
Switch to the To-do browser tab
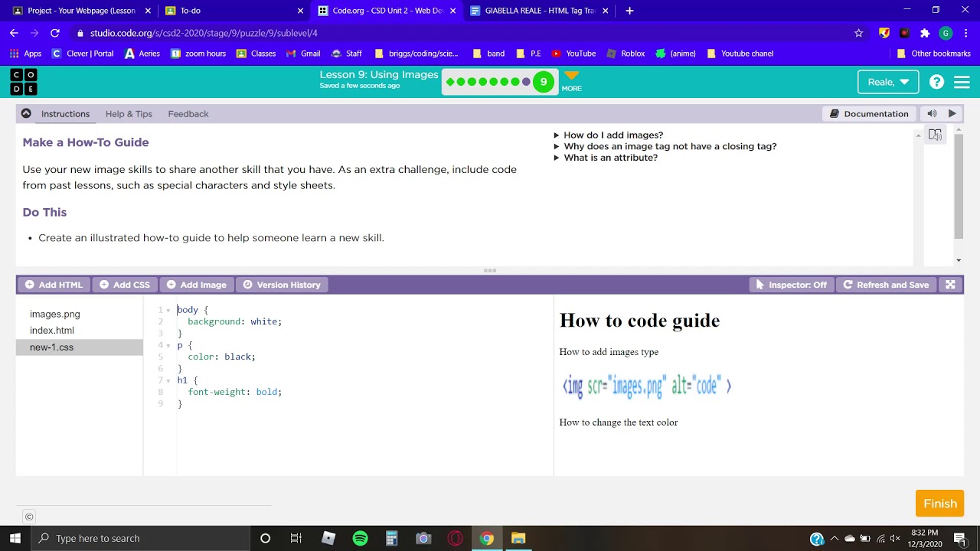(x=234, y=11)
